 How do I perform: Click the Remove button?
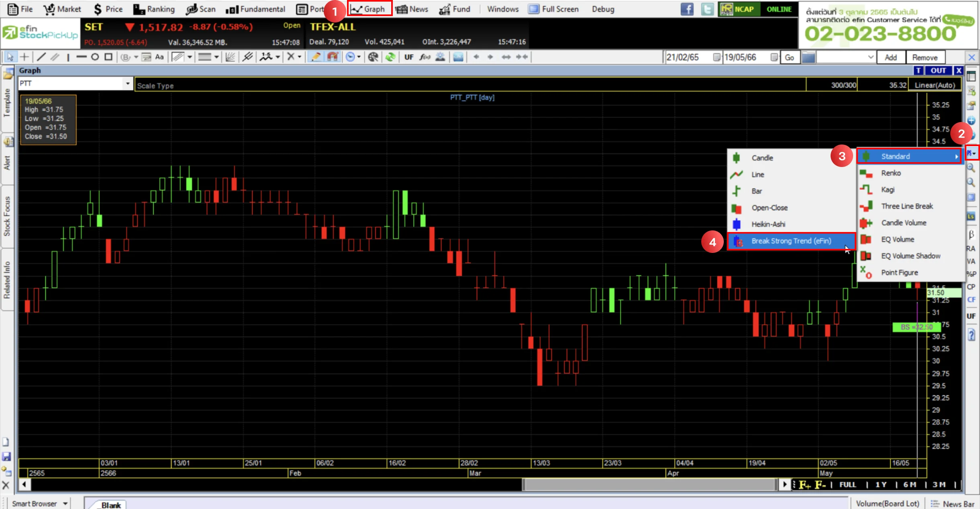tap(925, 57)
